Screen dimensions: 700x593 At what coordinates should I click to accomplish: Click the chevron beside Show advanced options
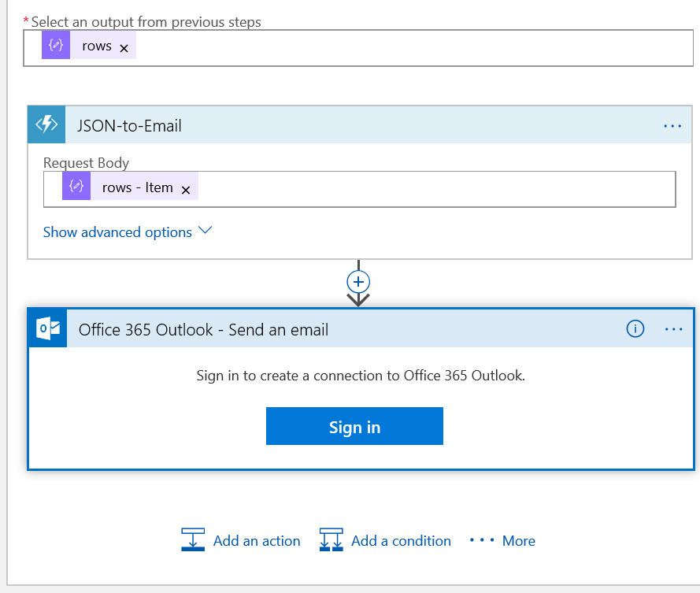pos(206,232)
